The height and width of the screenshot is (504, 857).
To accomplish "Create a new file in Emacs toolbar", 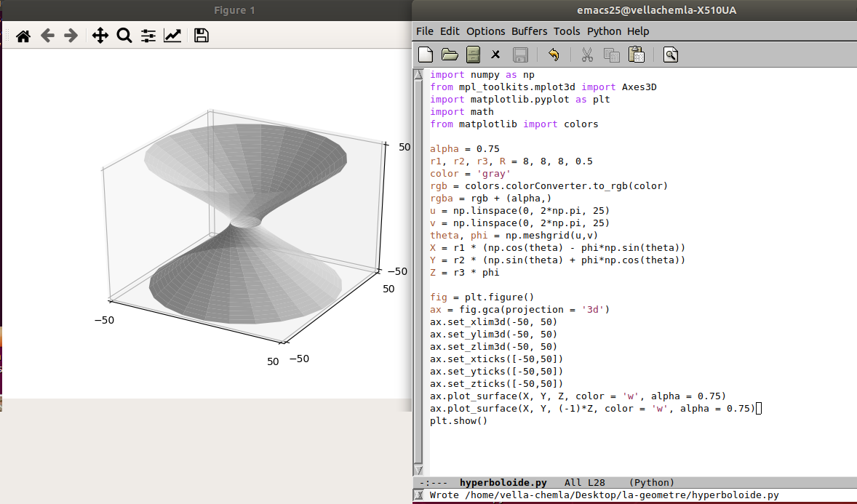I will pos(426,55).
